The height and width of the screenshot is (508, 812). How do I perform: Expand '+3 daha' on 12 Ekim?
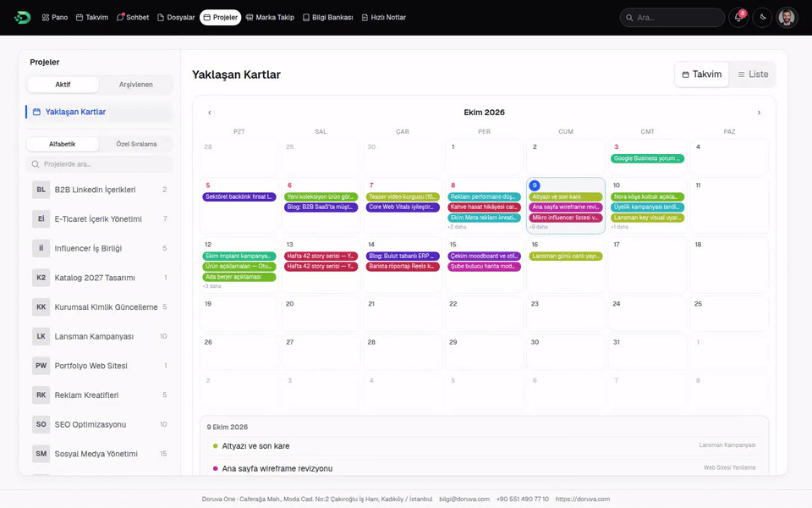(211, 286)
